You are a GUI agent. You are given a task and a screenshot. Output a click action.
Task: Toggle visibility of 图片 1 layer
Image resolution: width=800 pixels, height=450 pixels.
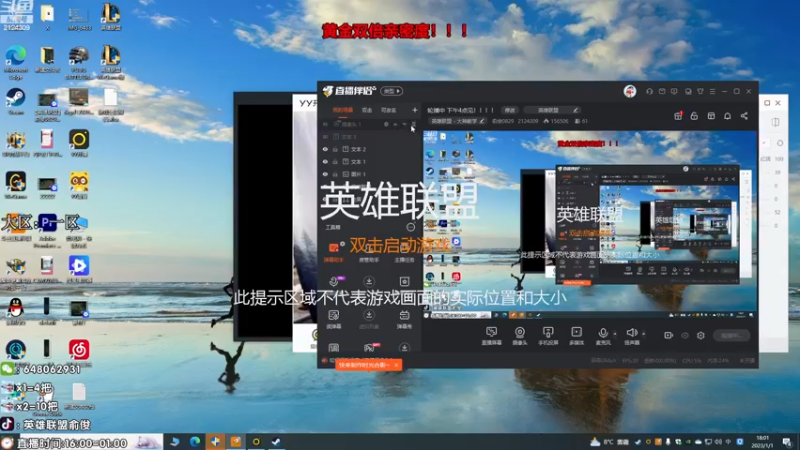(x=325, y=174)
